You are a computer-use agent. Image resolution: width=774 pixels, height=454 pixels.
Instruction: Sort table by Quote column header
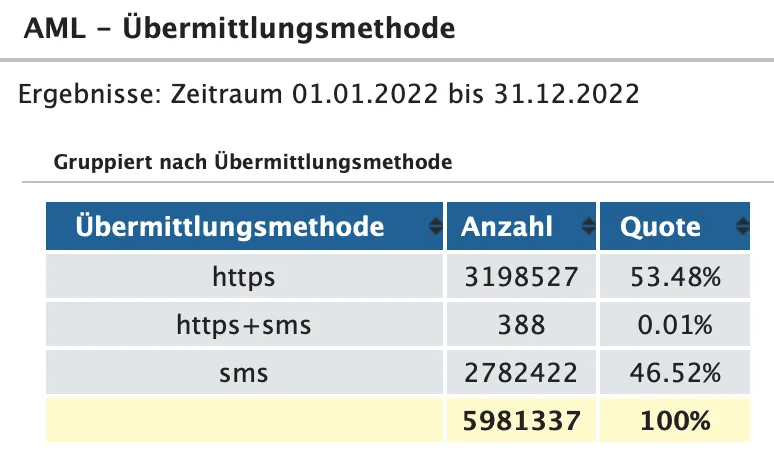[661, 227]
